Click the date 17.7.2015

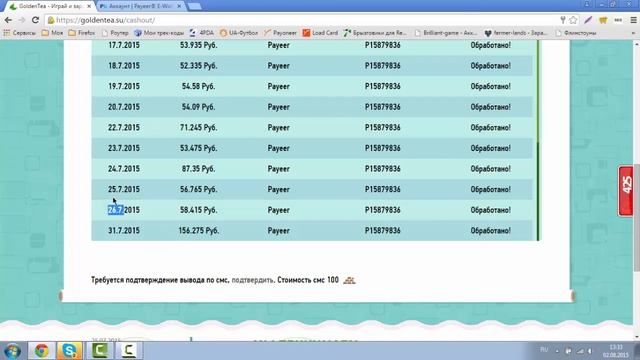(124, 45)
